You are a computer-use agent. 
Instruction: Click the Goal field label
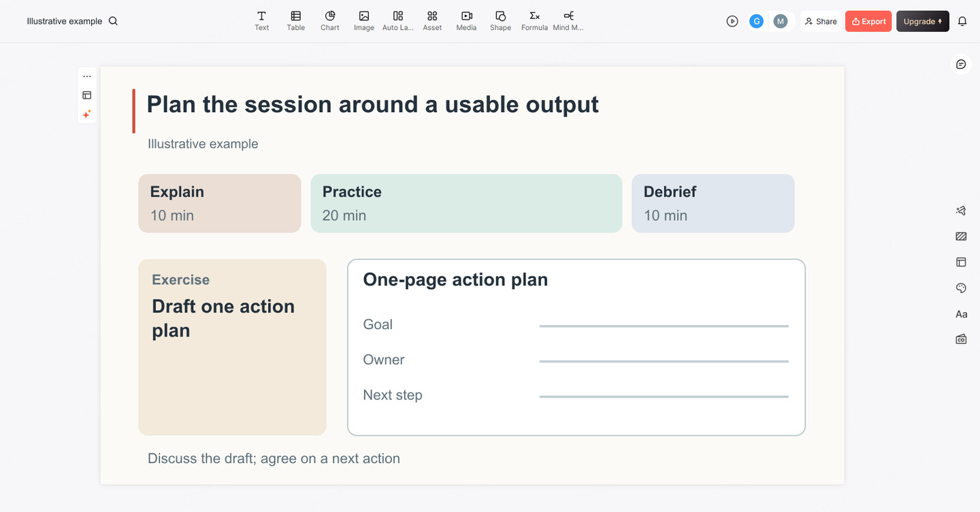378,324
